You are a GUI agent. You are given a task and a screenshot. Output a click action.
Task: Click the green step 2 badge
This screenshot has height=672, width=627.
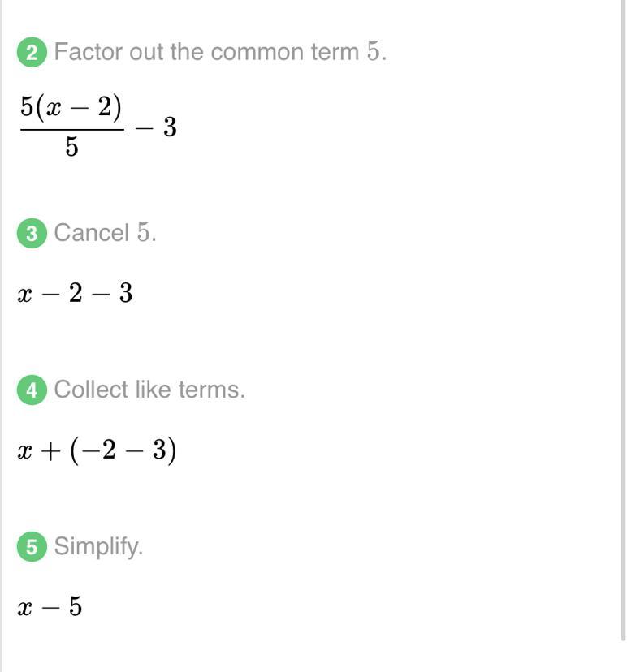(x=32, y=54)
